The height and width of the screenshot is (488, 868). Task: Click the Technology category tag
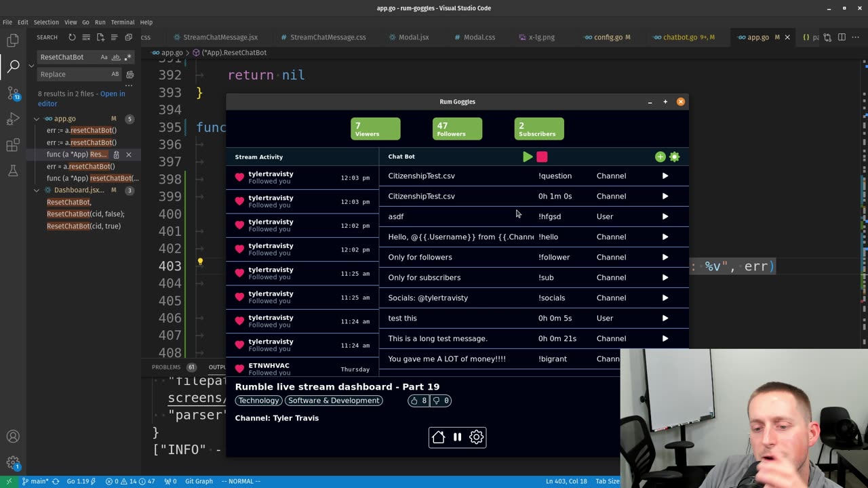point(258,401)
